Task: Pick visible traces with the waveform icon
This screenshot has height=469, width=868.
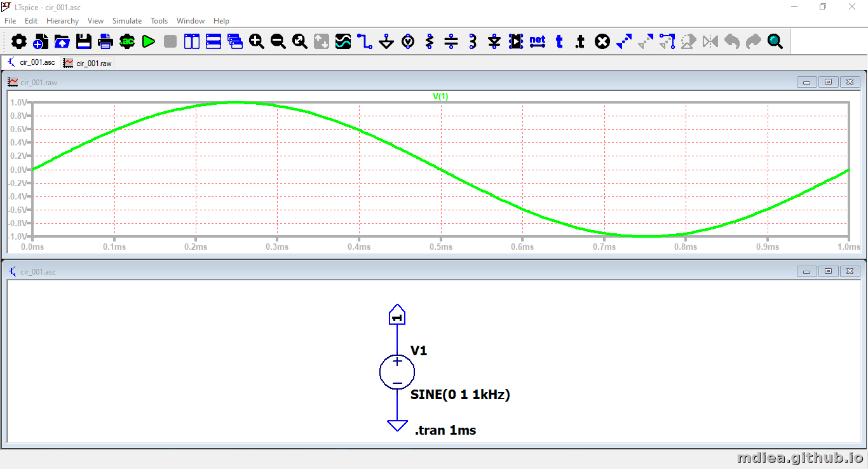Action: point(343,42)
